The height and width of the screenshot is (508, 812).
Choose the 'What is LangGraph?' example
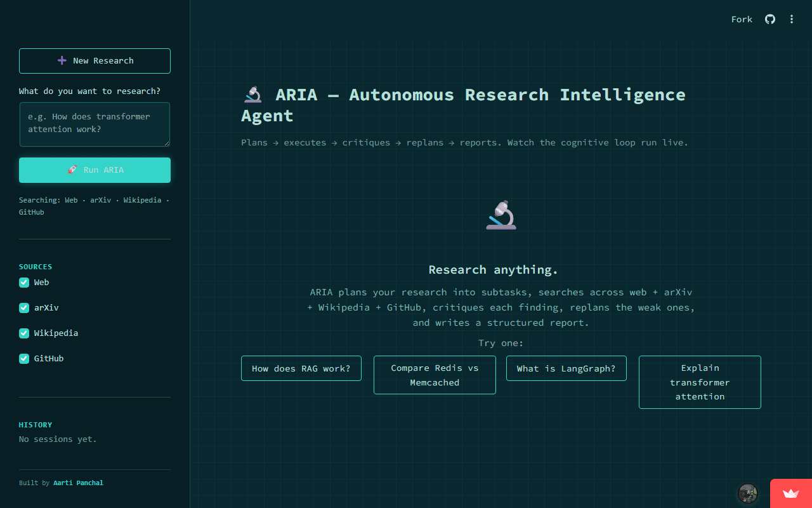[566, 368]
